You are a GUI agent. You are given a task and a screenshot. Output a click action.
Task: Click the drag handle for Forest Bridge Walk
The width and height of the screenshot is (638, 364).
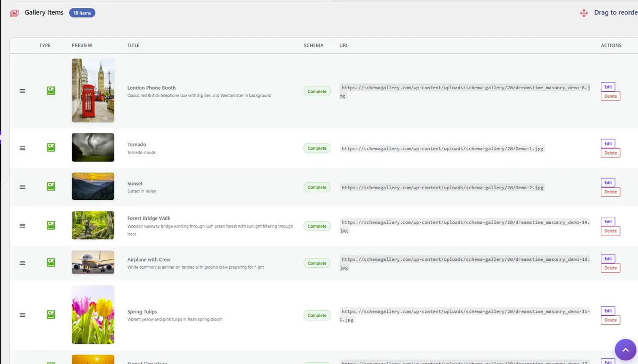click(x=22, y=226)
